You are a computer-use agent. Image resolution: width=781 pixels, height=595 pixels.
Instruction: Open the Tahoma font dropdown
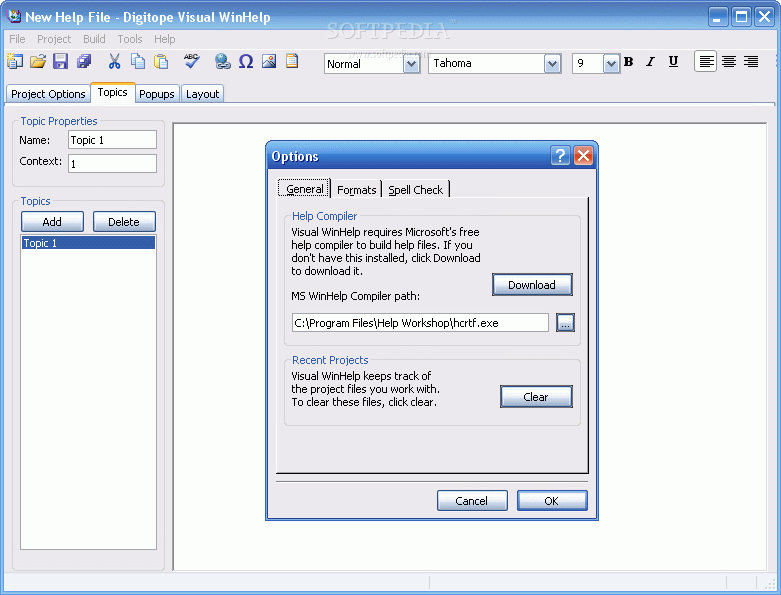tap(552, 64)
